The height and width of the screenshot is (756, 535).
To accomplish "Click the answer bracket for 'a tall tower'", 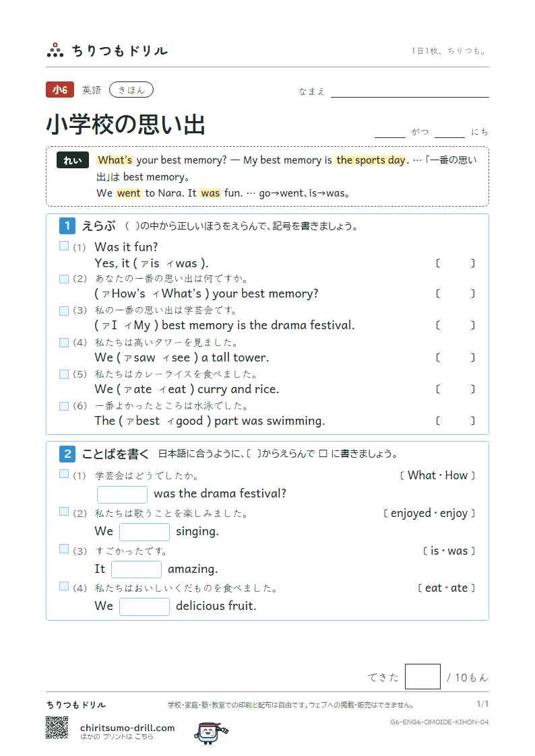I will pos(455,357).
